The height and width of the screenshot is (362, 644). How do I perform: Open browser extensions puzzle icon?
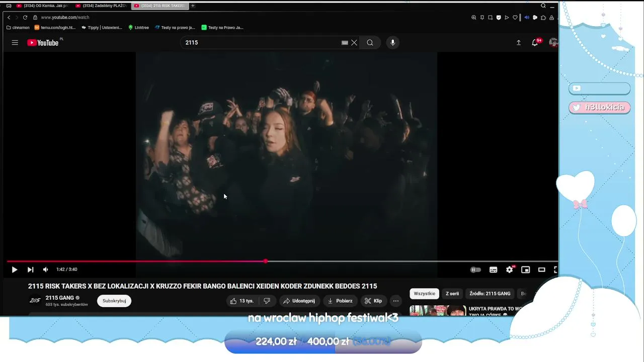(543, 18)
